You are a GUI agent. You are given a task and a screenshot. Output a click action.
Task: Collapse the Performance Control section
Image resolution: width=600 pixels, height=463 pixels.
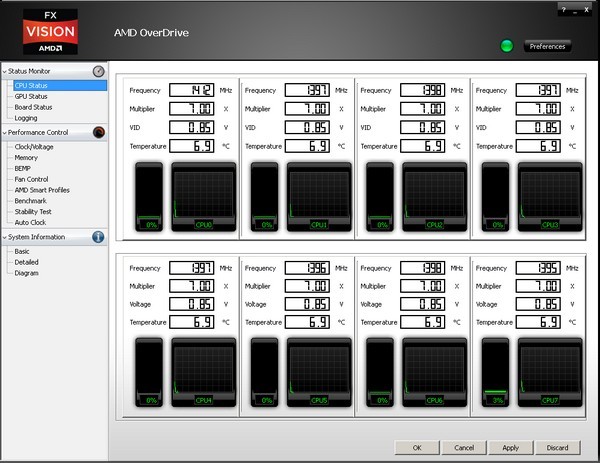point(5,133)
